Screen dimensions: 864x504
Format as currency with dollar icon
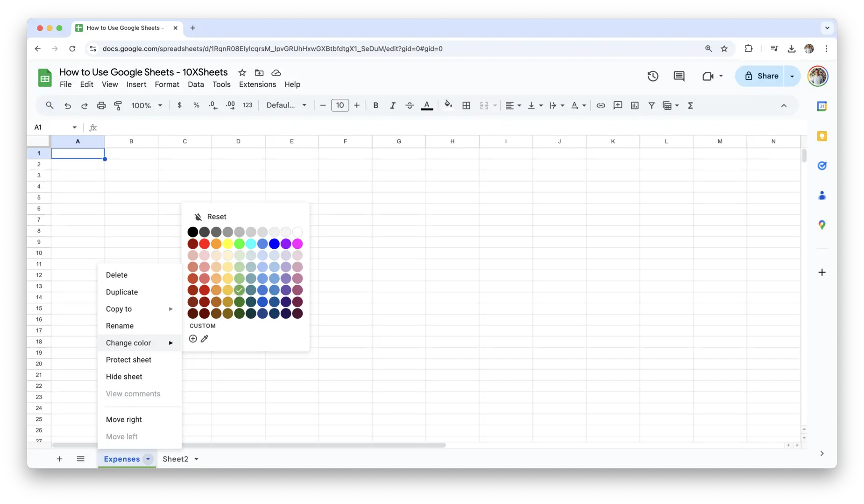tap(179, 105)
